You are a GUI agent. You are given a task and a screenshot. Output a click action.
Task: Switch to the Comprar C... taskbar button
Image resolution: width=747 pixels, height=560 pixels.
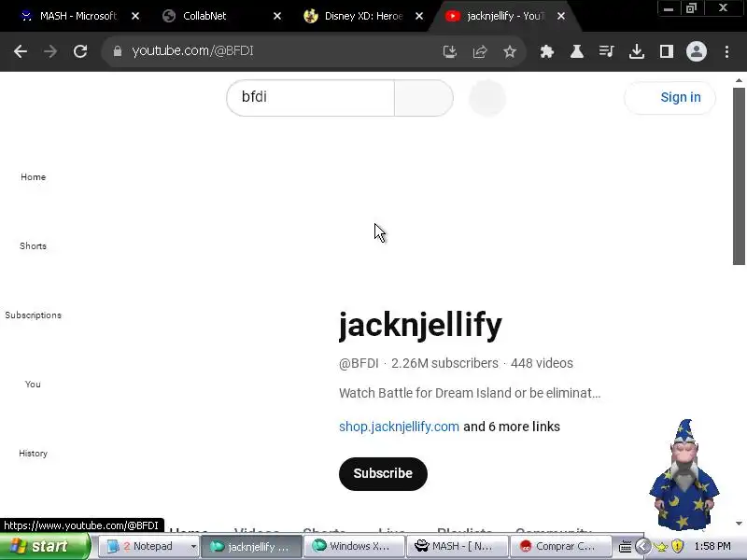click(559, 546)
